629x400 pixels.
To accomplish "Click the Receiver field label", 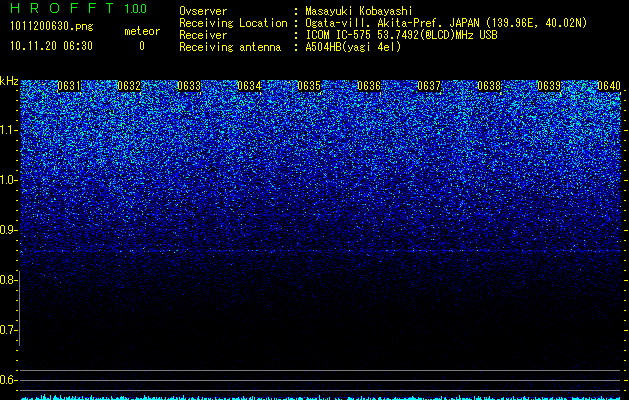I will [x=203, y=35].
